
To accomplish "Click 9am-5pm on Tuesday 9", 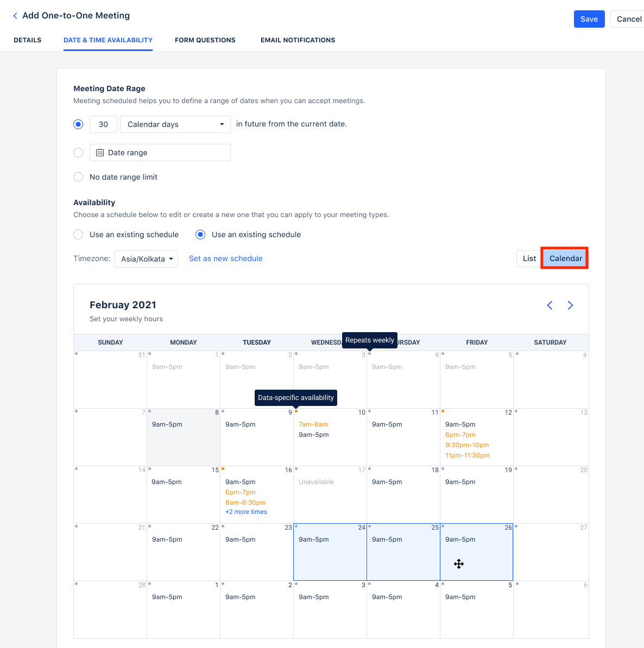I will point(241,424).
